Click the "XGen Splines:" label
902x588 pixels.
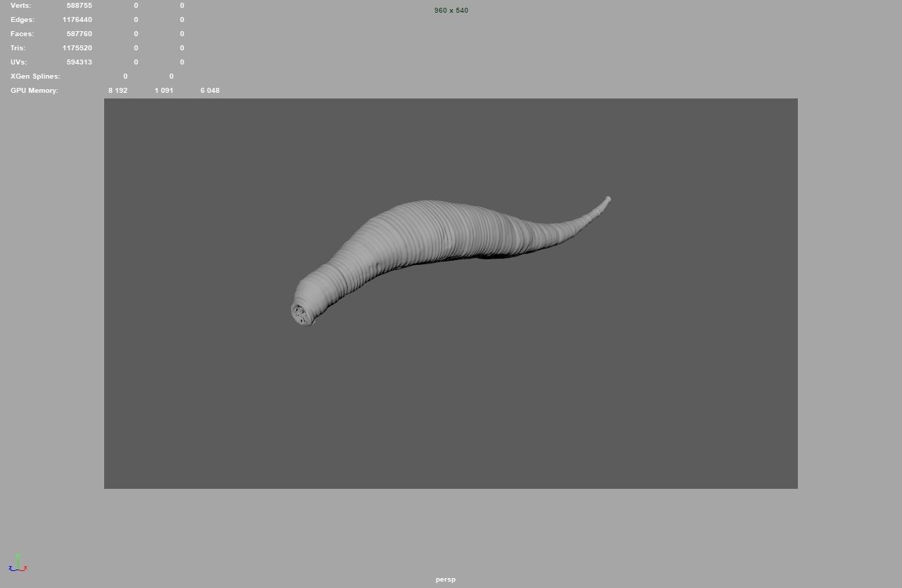[35, 77]
